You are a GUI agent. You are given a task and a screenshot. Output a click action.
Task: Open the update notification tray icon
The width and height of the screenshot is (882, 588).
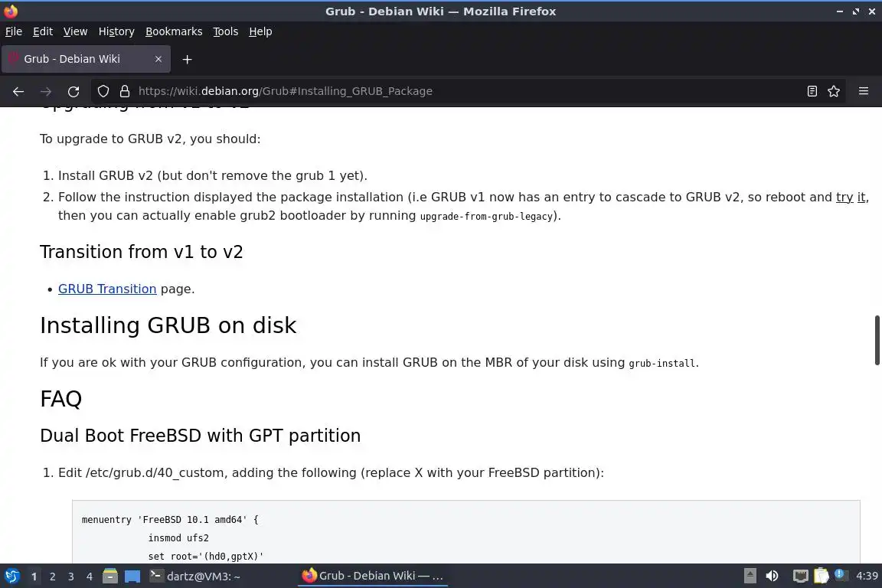point(840,574)
